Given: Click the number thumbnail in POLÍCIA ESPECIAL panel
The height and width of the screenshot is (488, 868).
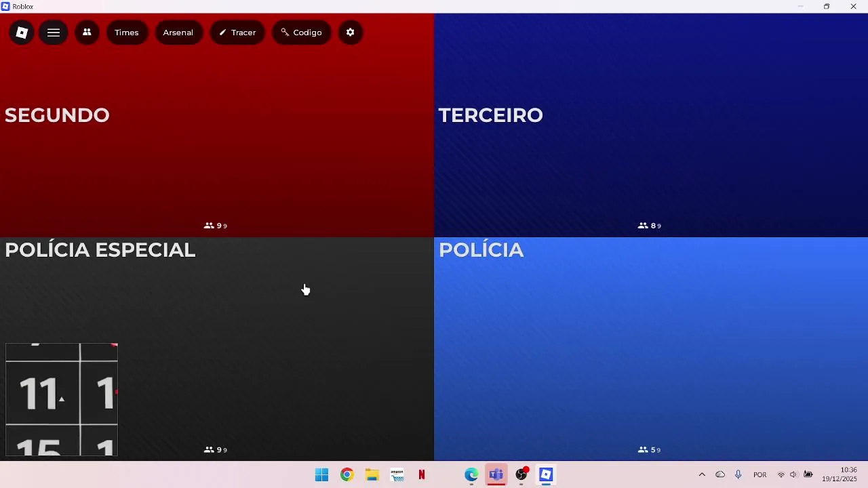Looking at the screenshot, I should point(62,399).
